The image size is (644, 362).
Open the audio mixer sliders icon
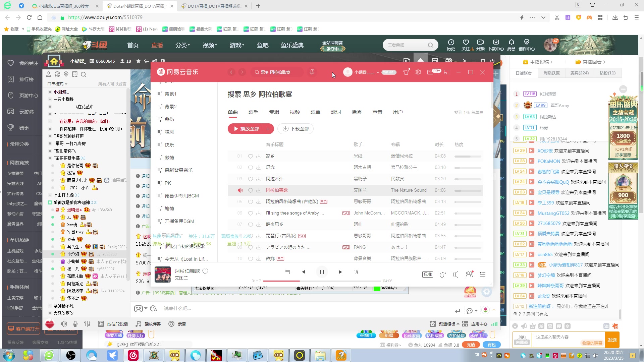tap(87, 324)
